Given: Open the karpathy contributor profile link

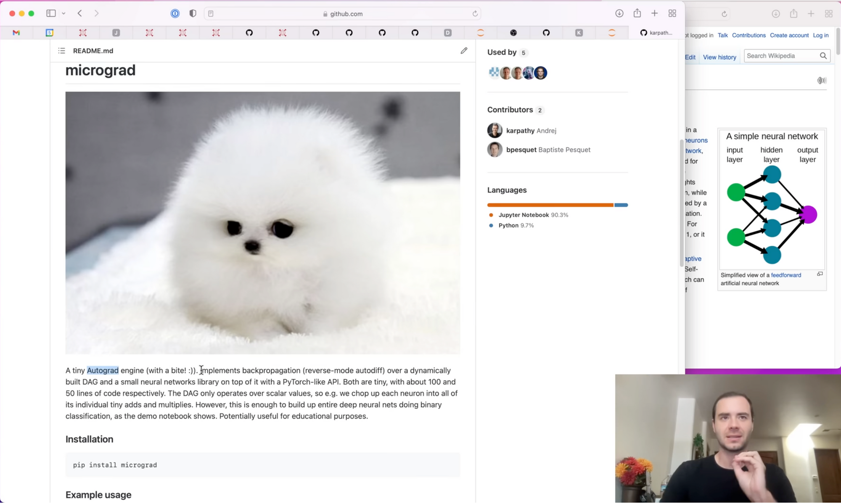Looking at the screenshot, I should [x=520, y=131].
